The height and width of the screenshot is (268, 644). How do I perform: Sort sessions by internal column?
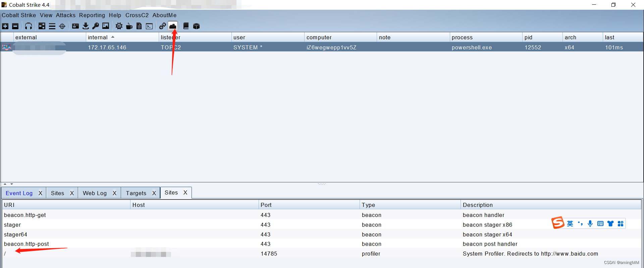pos(122,37)
